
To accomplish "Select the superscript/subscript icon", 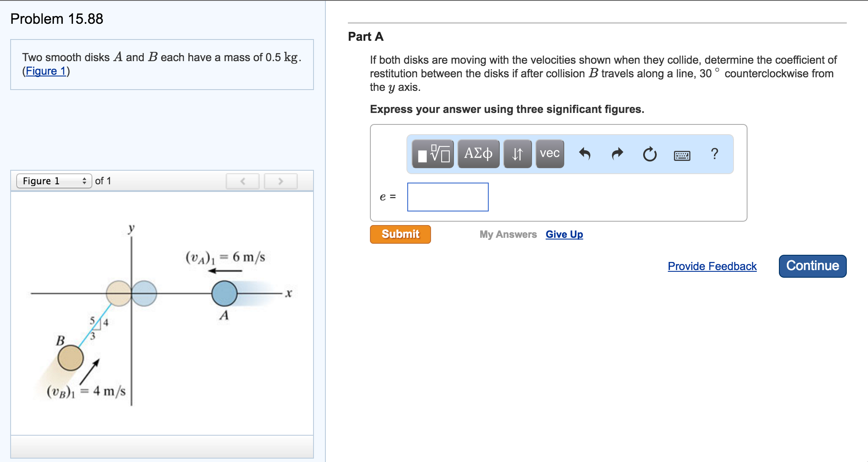I will (517, 154).
